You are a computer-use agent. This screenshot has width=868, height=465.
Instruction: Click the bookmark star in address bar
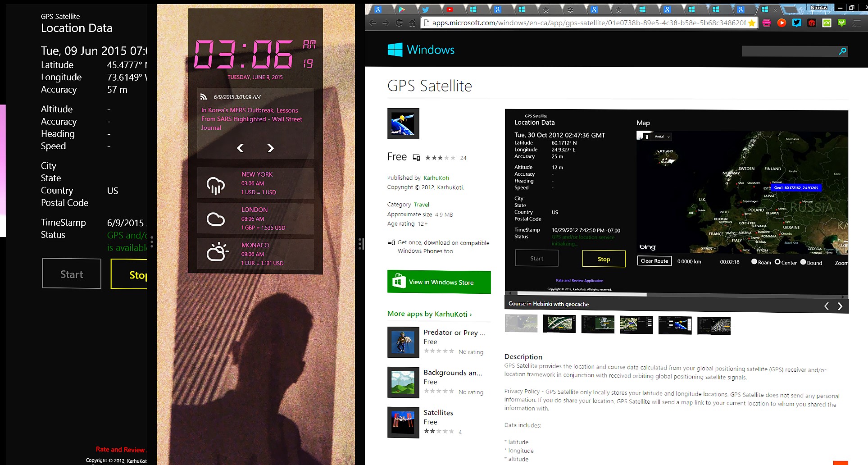coord(751,23)
